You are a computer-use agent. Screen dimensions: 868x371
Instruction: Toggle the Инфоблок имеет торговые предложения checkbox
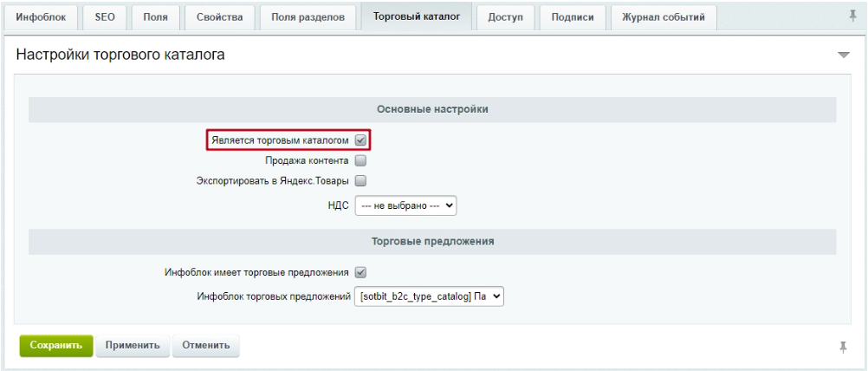pyautogui.click(x=361, y=272)
